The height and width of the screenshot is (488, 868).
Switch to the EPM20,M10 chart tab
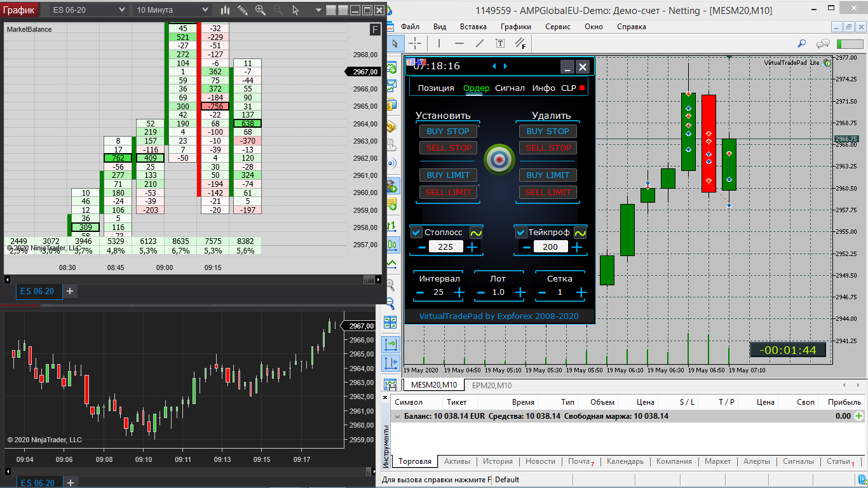pos(492,385)
